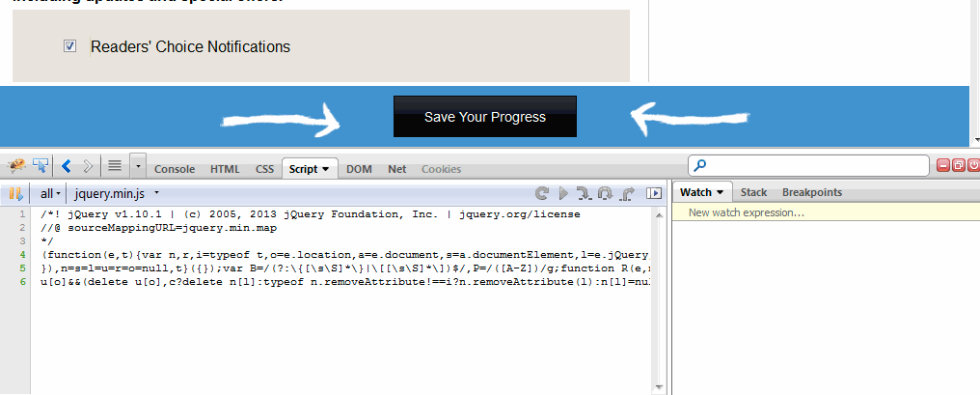The height and width of the screenshot is (395, 980).
Task: Open the Stack side panel tab
Action: point(753,192)
